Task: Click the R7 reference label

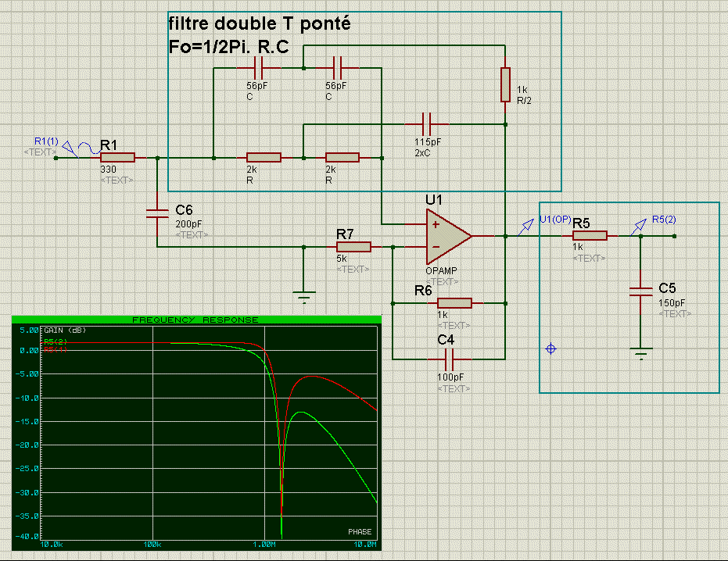Action: [x=345, y=234]
